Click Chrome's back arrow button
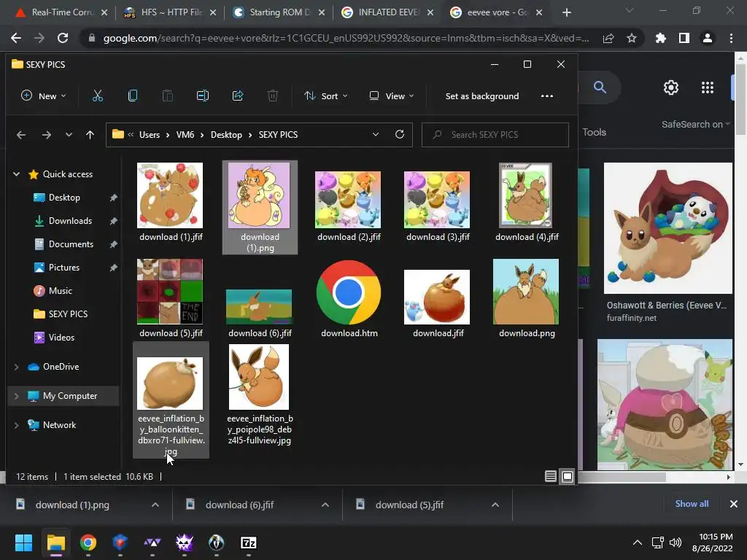 pyautogui.click(x=16, y=38)
